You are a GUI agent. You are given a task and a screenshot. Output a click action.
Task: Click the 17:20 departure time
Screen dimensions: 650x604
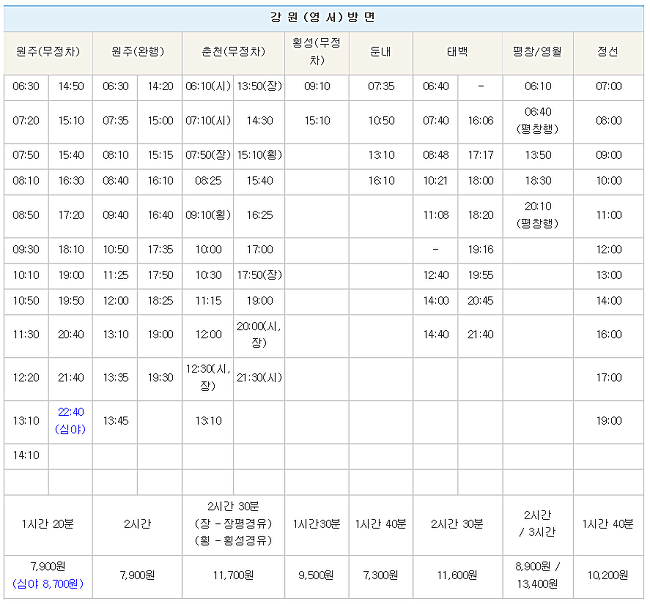point(71,215)
